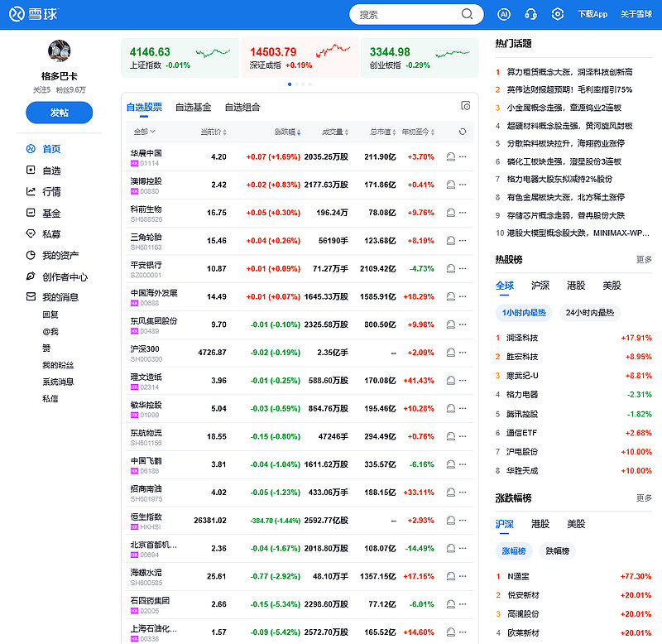Open more options for 华晨中国 row
The height and width of the screenshot is (644, 662).
click(463, 156)
